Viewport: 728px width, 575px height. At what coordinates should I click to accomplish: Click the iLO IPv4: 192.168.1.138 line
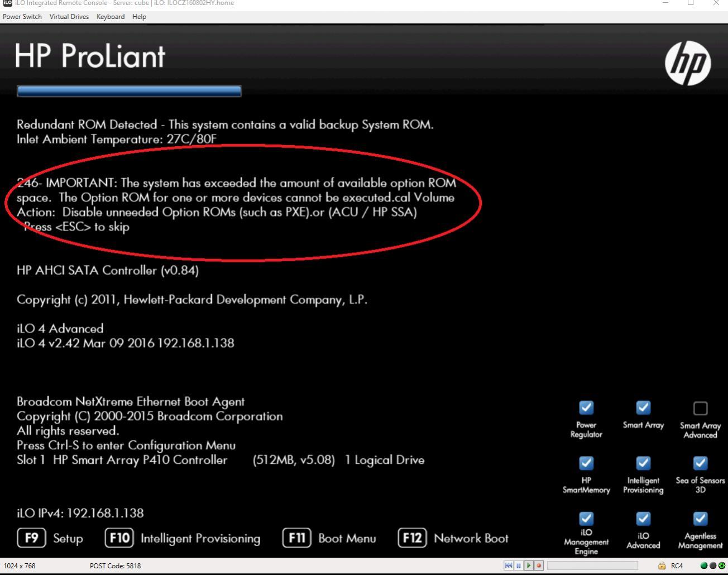pos(80,513)
